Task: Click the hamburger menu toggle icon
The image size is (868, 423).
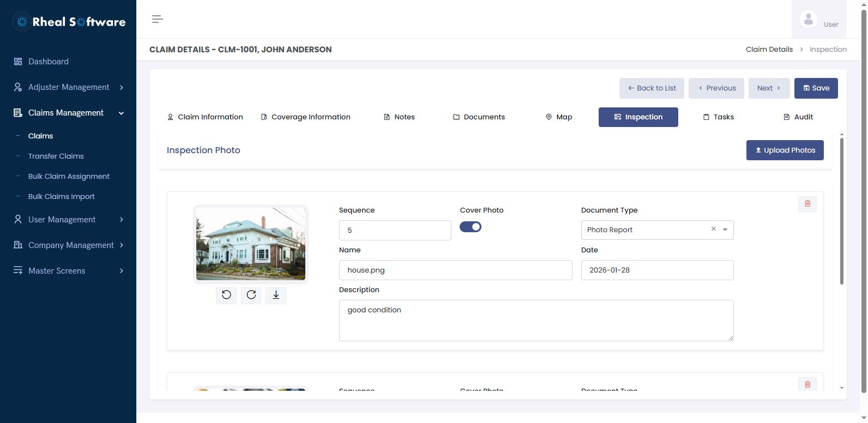Action: coord(157,19)
